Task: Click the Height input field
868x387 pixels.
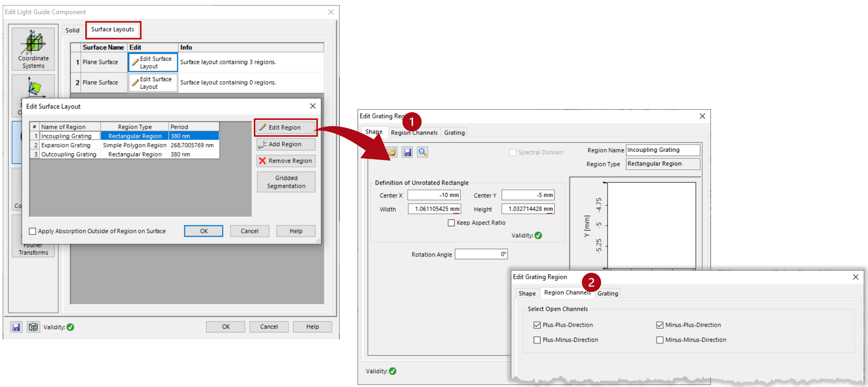Action: 528,209
